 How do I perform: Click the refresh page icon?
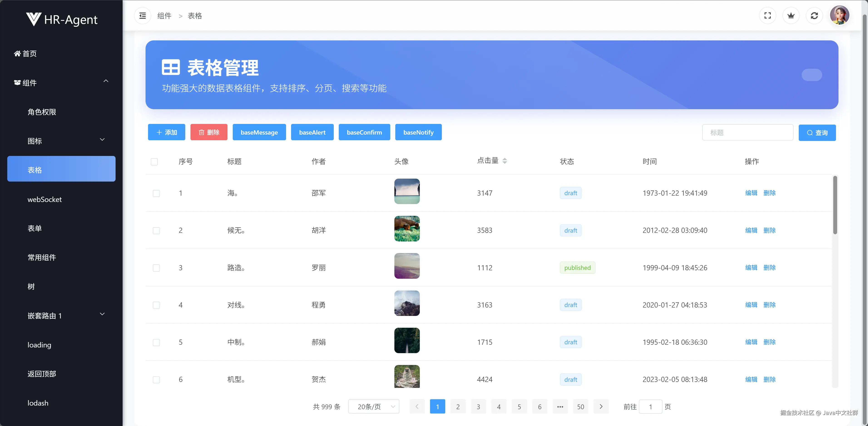tap(814, 16)
